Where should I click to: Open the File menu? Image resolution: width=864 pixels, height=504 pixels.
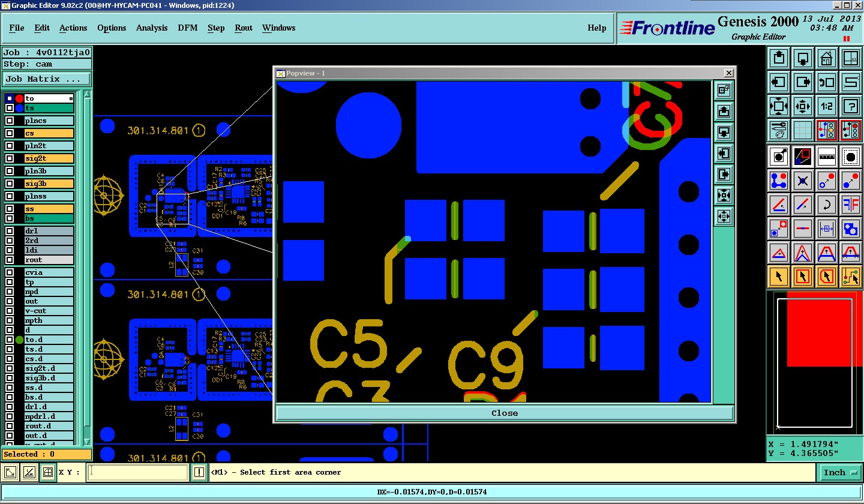[x=17, y=28]
